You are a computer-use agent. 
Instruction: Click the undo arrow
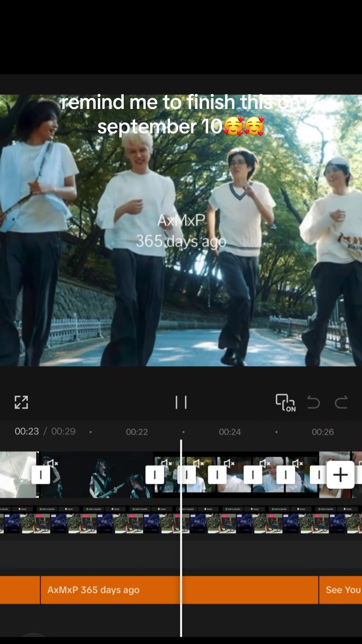pyautogui.click(x=314, y=402)
